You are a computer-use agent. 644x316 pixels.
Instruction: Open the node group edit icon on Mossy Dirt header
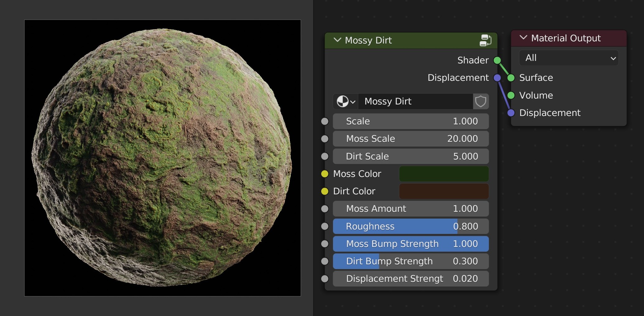coord(485,40)
